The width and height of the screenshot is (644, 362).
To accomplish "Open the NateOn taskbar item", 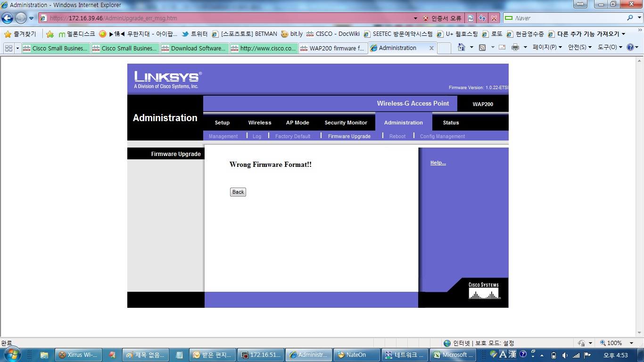I will [x=357, y=355].
